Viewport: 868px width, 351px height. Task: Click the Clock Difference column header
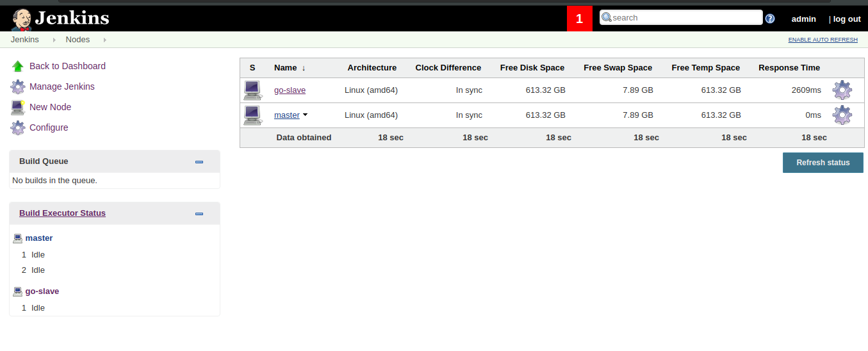tap(448, 67)
